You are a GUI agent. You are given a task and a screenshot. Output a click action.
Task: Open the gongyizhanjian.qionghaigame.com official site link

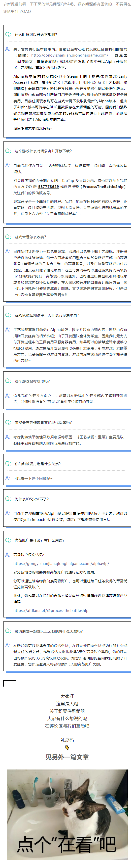[70, 55]
